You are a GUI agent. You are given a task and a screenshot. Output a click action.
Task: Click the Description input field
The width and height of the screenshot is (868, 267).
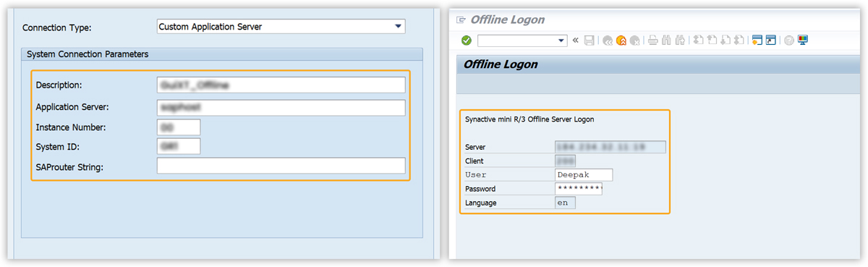click(281, 85)
